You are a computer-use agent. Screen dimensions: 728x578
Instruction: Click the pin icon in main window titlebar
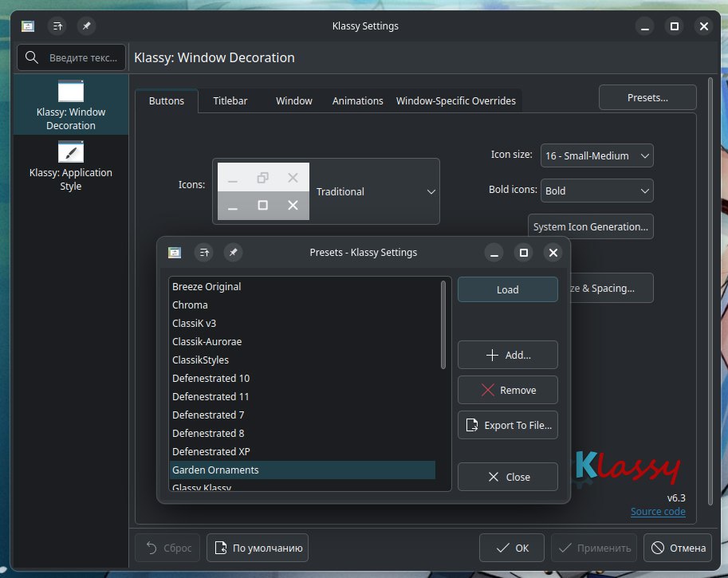tap(87, 26)
